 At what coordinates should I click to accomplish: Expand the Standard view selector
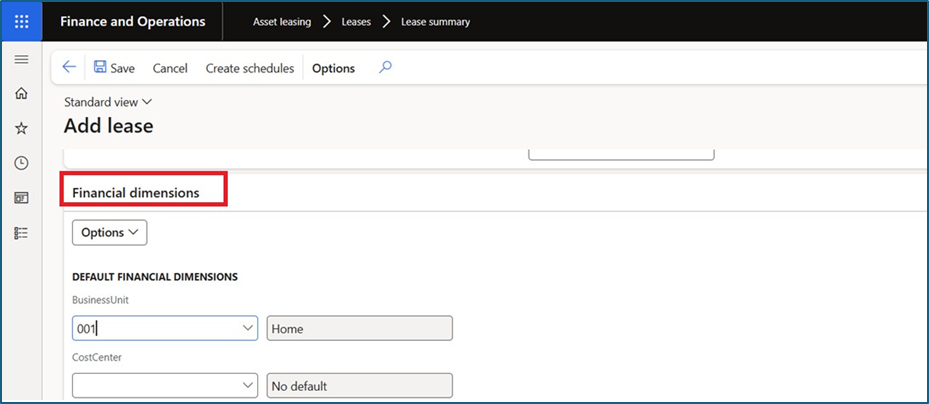coord(108,102)
